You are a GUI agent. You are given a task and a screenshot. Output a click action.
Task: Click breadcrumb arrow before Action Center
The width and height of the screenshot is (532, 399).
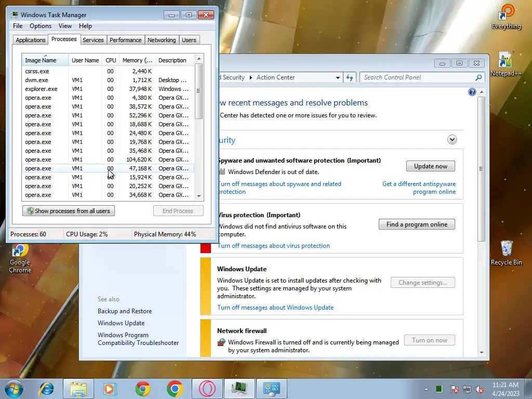(x=251, y=77)
